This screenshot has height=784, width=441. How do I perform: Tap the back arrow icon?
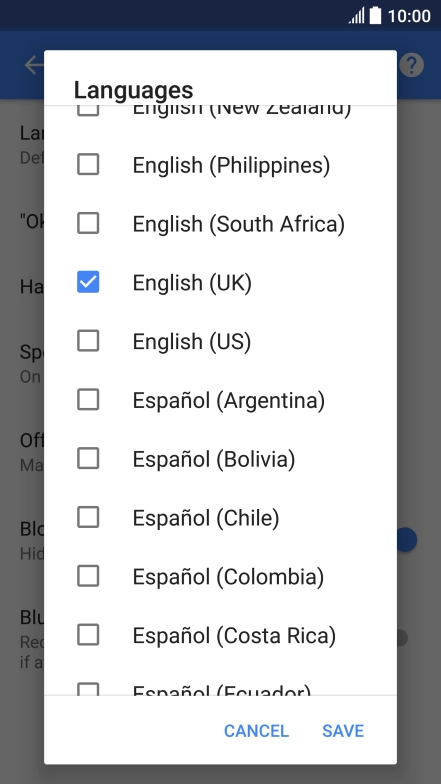[34, 65]
